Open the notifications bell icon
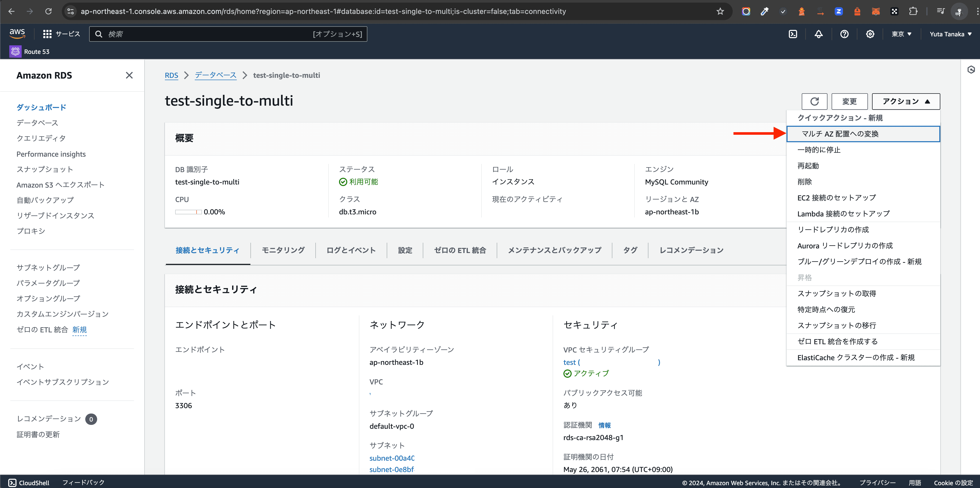The width and height of the screenshot is (980, 488). pyautogui.click(x=819, y=34)
